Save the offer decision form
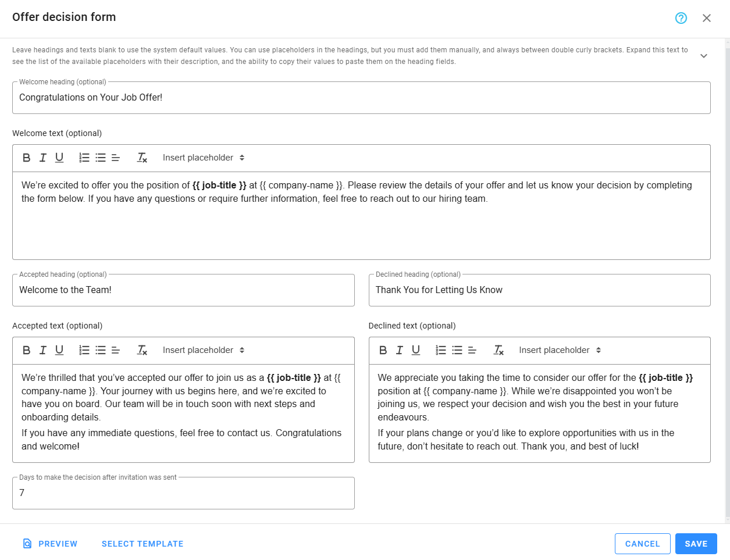Image resolution: width=730 pixels, height=560 pixels. point(696,543)
